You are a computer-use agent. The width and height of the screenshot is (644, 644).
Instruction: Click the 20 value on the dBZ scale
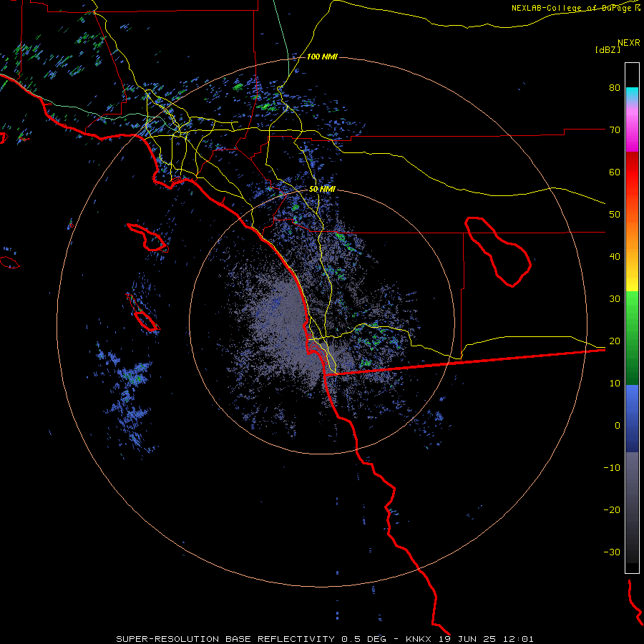pos(615,341)
